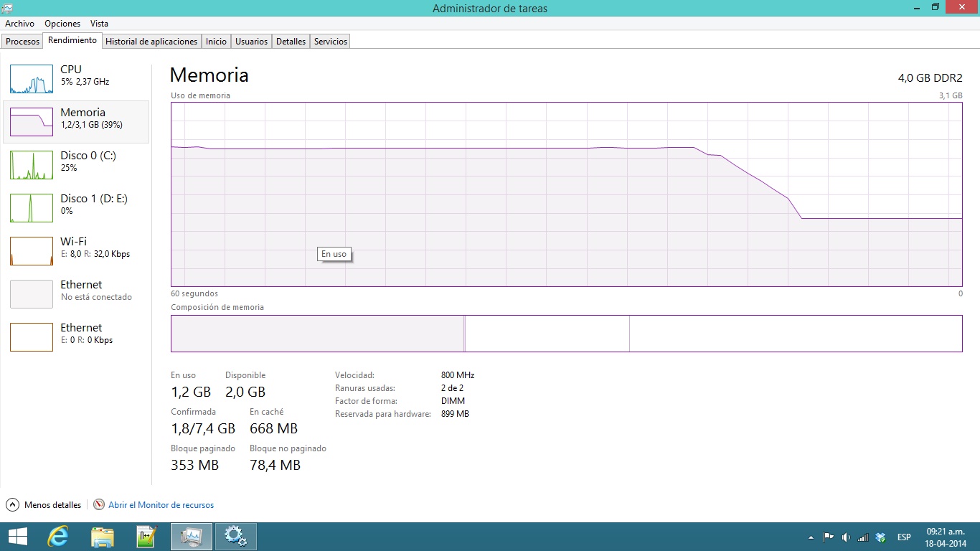Click the Disco 0 25% usage text
Viewport: 980px width, 551px height.
coord(69,168)
